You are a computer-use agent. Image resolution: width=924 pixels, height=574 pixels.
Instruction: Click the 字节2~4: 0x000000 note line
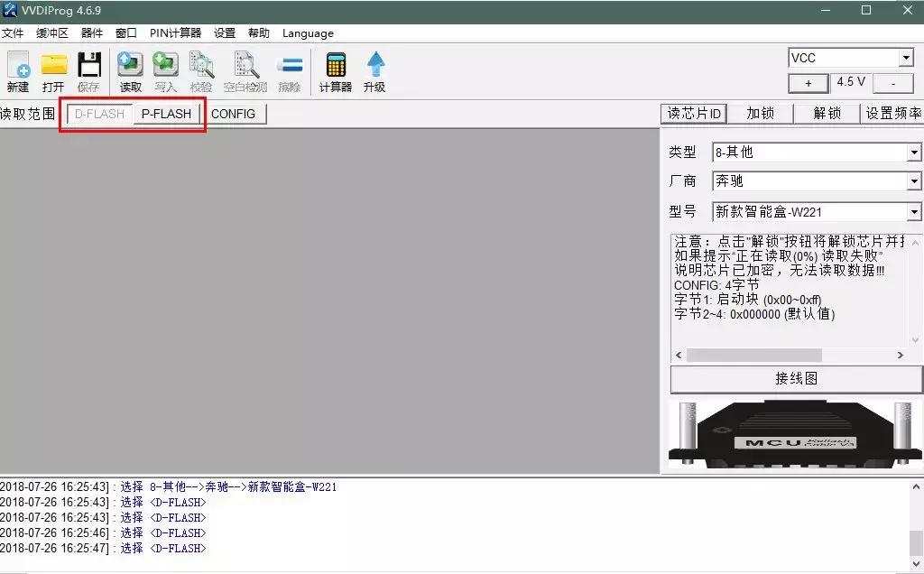coord(755,314)
